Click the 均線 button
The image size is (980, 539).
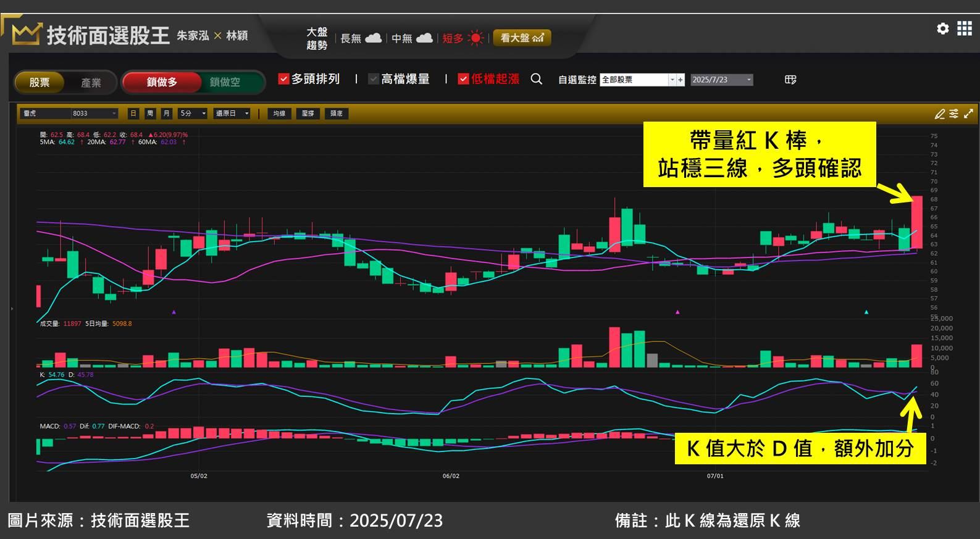[280, 114]
